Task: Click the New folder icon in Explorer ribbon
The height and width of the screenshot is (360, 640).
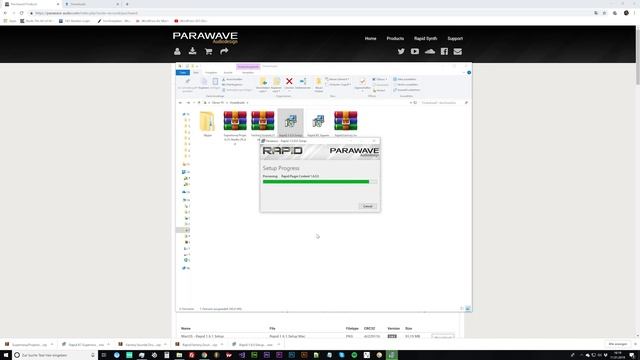Action: point(319,82)
